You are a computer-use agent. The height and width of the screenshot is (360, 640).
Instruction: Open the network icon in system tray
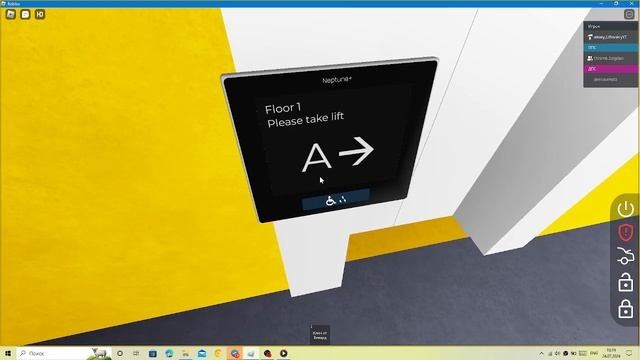coord(550,353)
